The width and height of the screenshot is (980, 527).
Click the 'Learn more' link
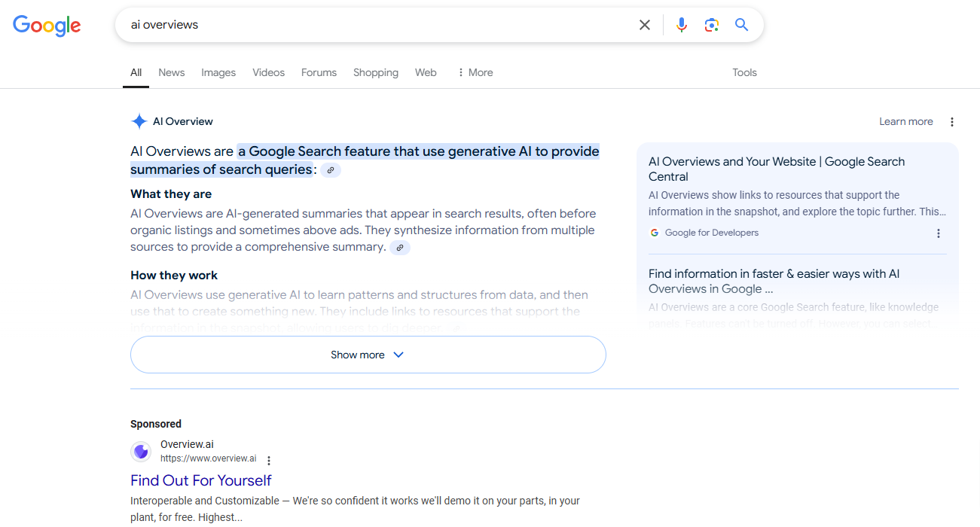click(905, 121)
